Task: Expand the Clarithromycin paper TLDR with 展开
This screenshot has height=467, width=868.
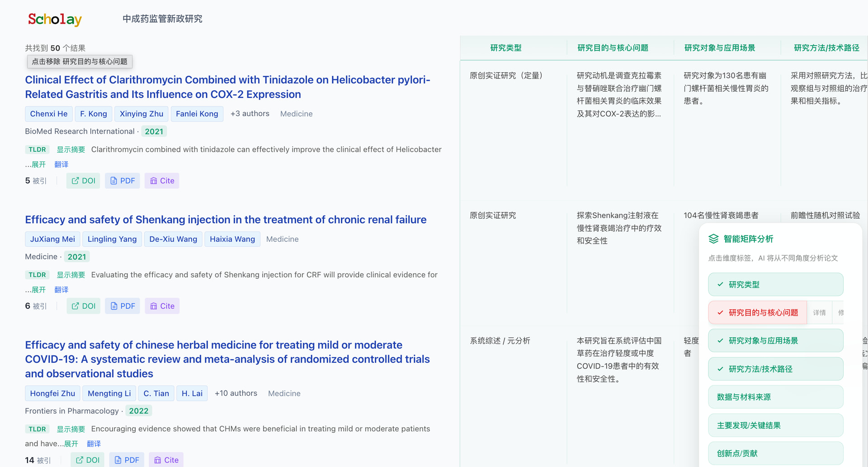Action: [38, 164]
